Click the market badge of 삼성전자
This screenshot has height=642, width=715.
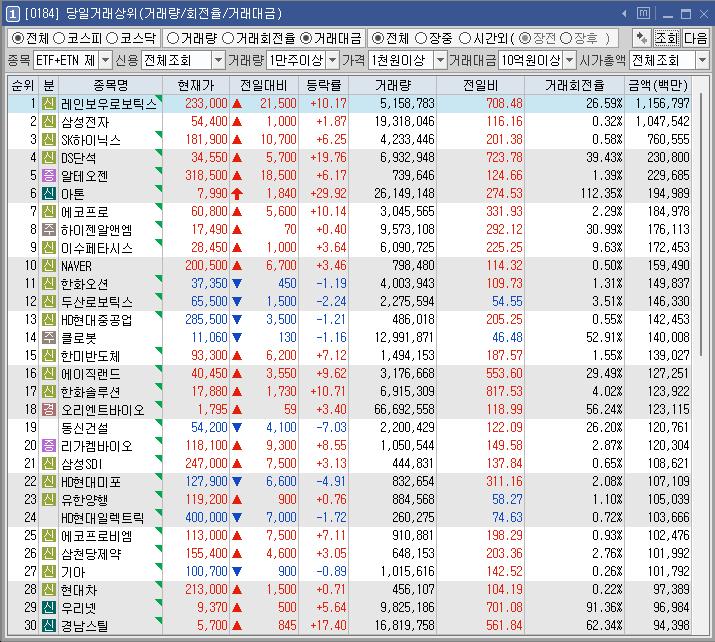(x=49, y=122)
